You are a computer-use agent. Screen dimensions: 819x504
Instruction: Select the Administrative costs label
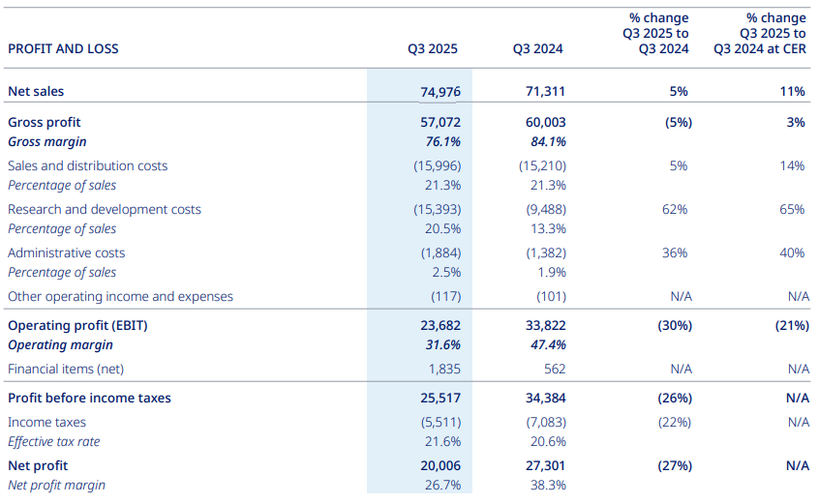(x=67, y=253)
